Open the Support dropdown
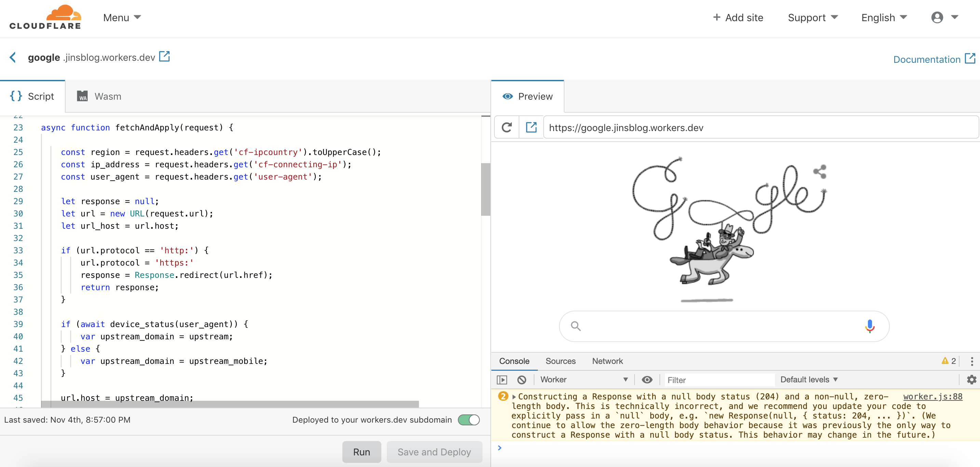 (x=813, y=17)
